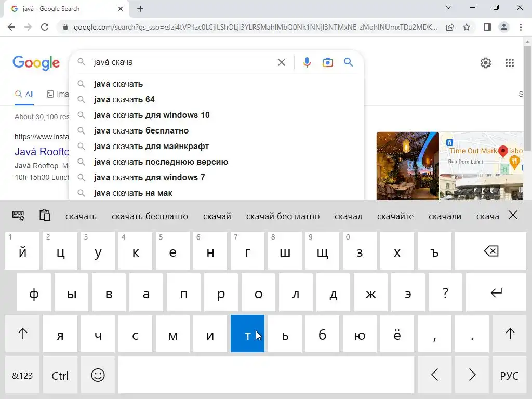Screen dimensions: 532x399
Task: Switch keyboard language via РУС key
Action: [x=509, y=375]
